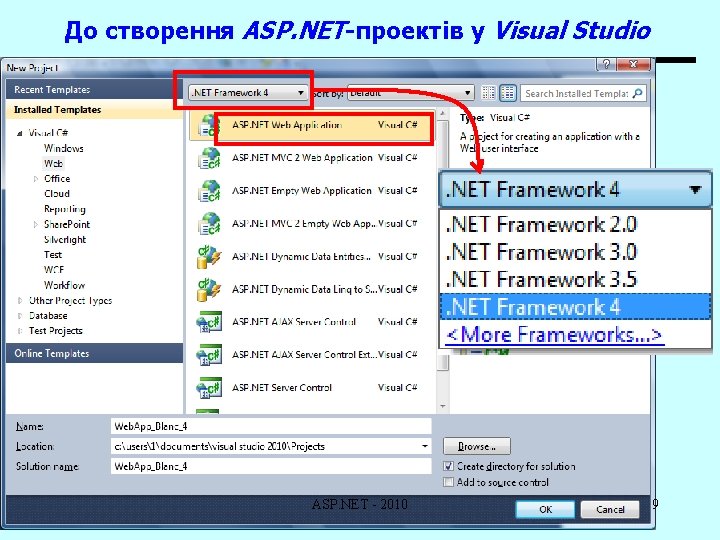Expand the SharePoint tree node
This screenshot has height=540, width=720.
35,224
